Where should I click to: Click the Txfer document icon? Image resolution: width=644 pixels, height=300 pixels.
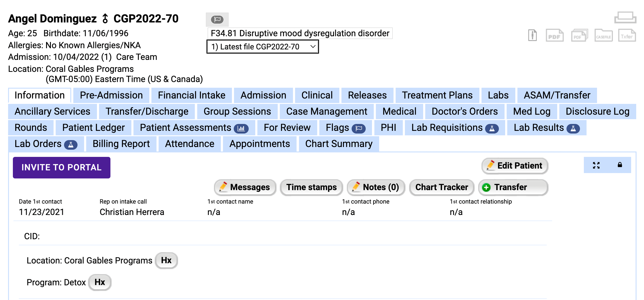[x=627, y=36]
